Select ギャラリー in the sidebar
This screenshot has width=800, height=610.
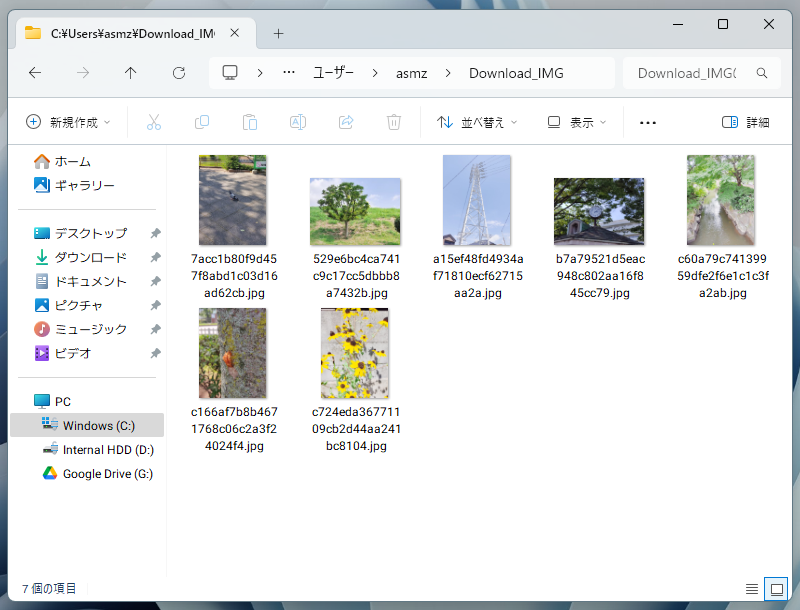tap(84, 185)
